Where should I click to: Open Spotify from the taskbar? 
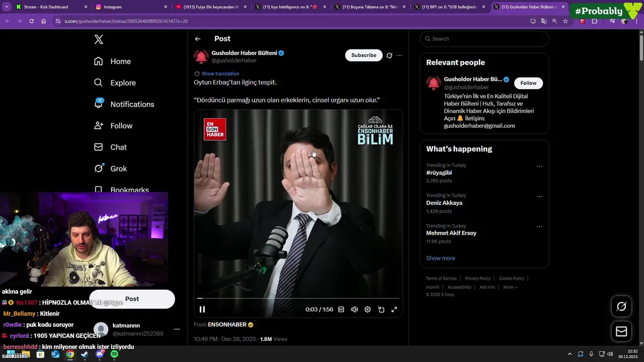(x=114, y=354)
